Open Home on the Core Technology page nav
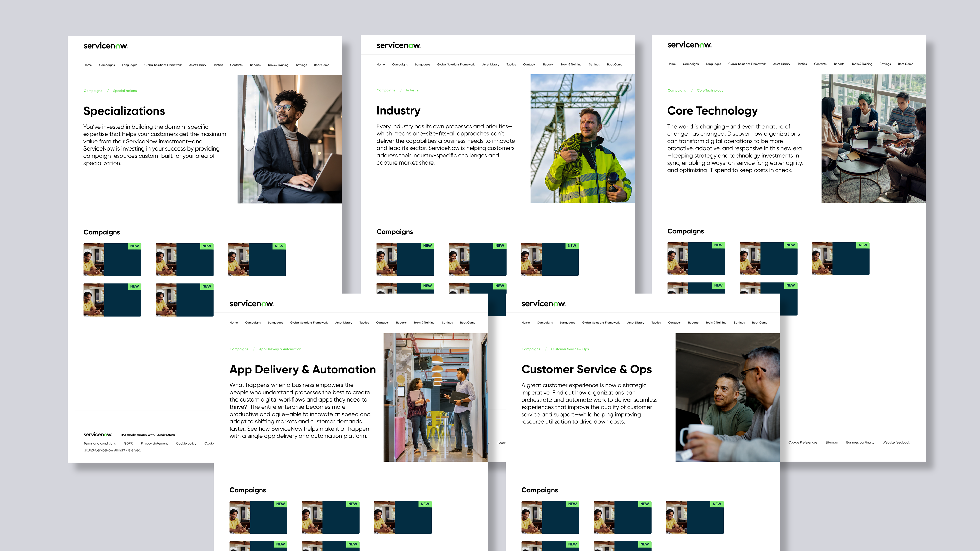Screen dimensions: 980x551 [671, 64]
